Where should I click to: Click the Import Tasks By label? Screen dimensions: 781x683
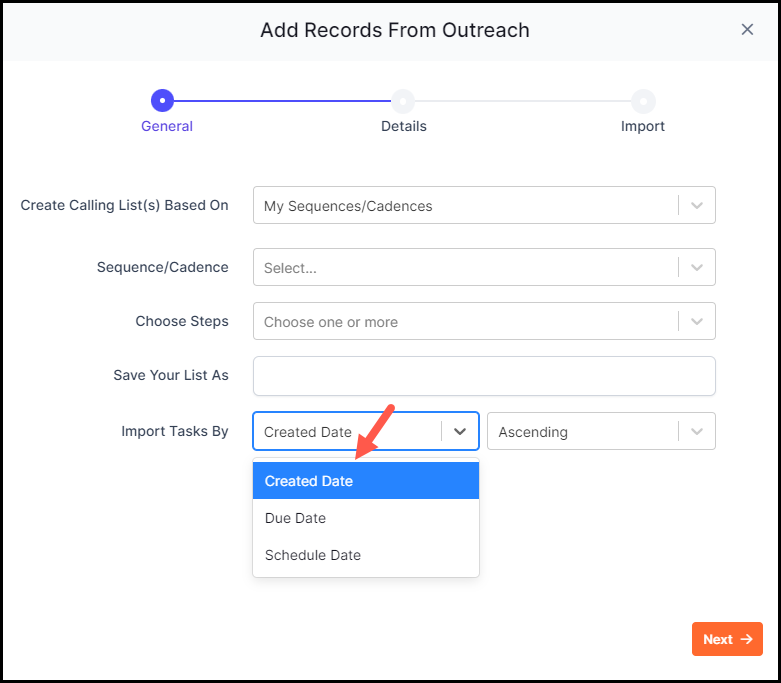[x=175, y=431]
